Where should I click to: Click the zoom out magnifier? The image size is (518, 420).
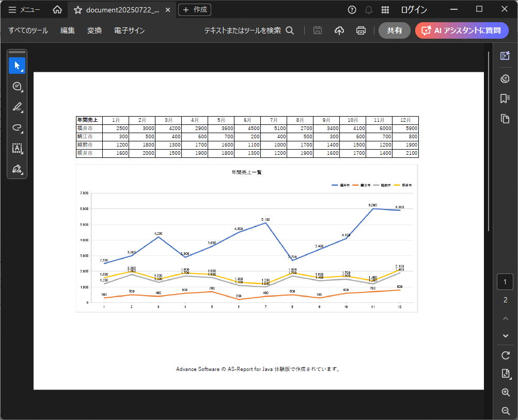point(506,411)
